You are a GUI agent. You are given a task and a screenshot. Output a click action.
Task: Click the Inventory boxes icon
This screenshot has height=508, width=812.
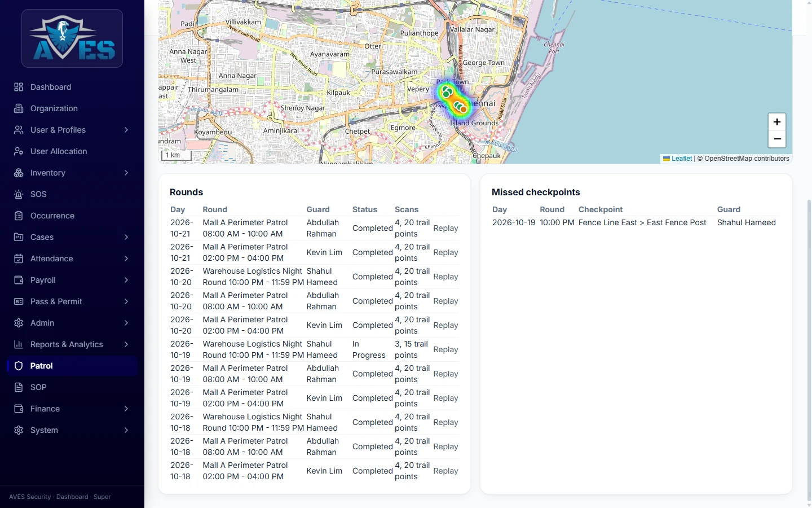pyautogui.click(x=19, y=173)
